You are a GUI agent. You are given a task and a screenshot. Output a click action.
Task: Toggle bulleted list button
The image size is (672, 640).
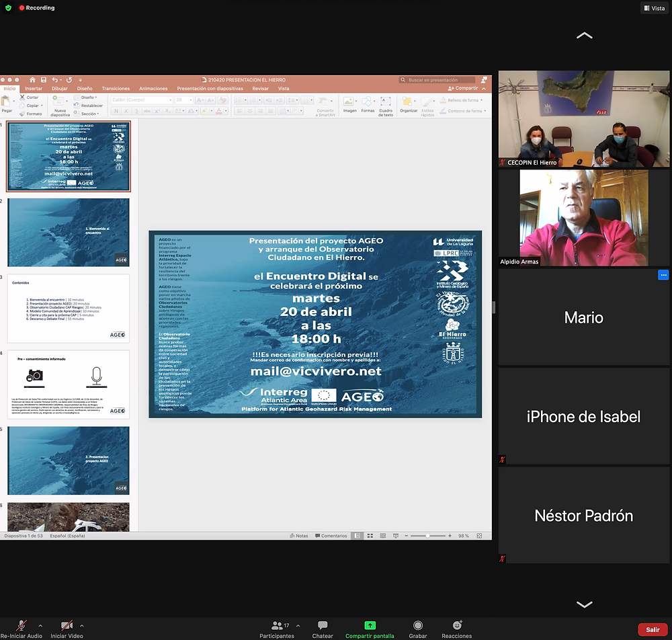coord(239,100)
